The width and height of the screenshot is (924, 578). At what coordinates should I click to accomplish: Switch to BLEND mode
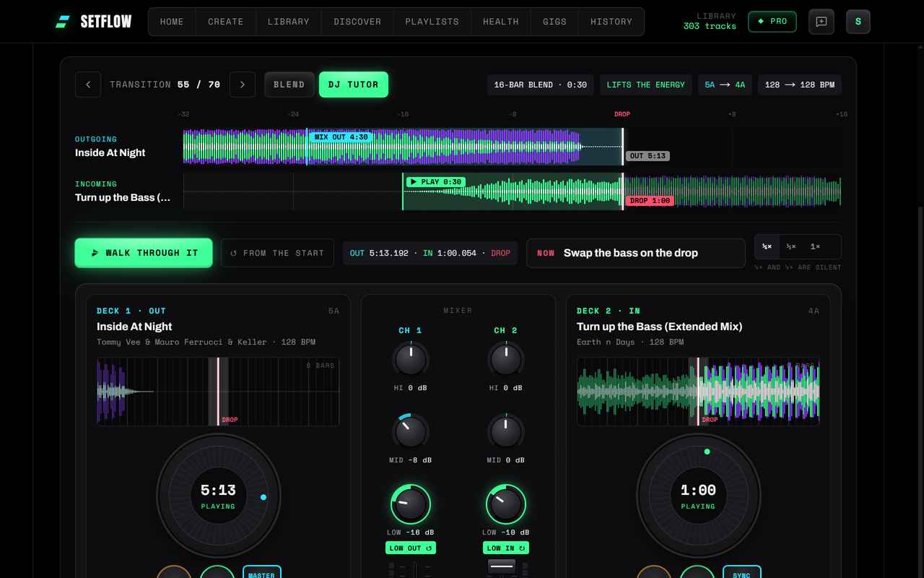coord(289,85)
